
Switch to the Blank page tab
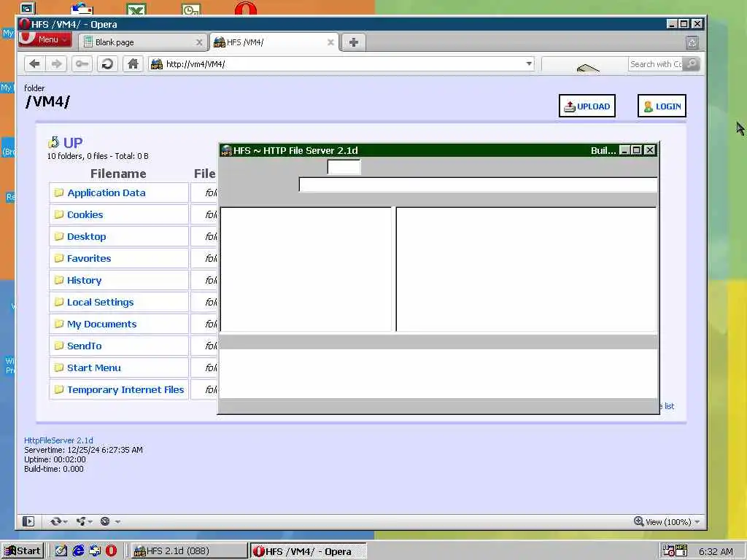coord(143,42)
